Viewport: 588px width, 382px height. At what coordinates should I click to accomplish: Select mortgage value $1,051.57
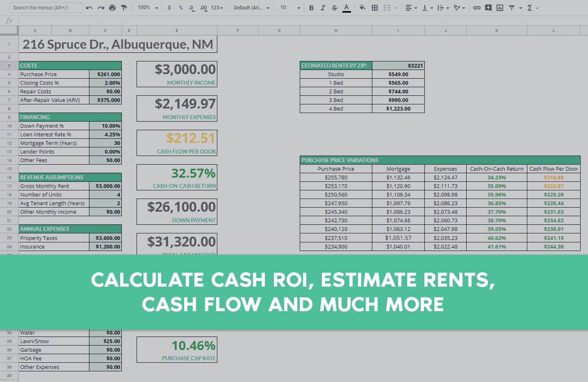(398, 238)
